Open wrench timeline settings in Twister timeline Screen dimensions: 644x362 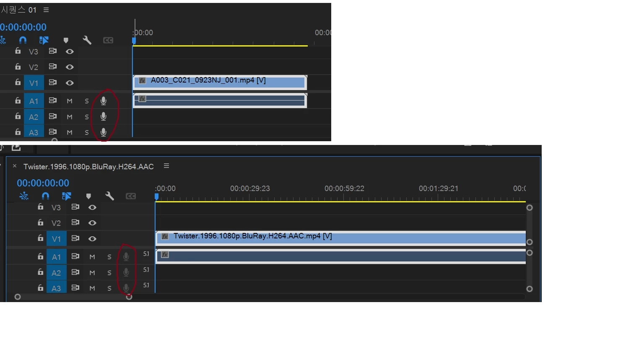110,196
